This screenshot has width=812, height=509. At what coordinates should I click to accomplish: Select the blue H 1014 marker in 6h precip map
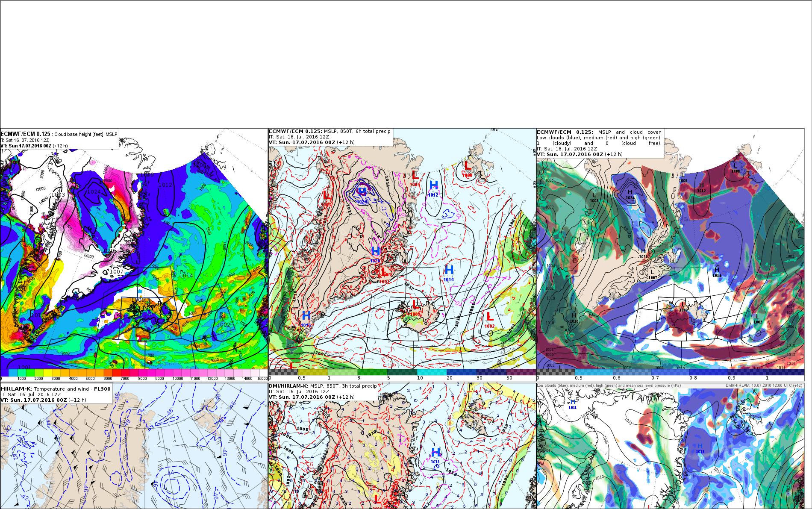coord(448,273)
